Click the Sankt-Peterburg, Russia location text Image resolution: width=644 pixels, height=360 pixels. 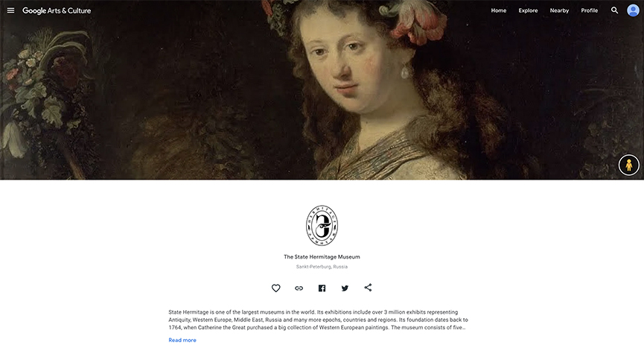click(x=322, y=267)
